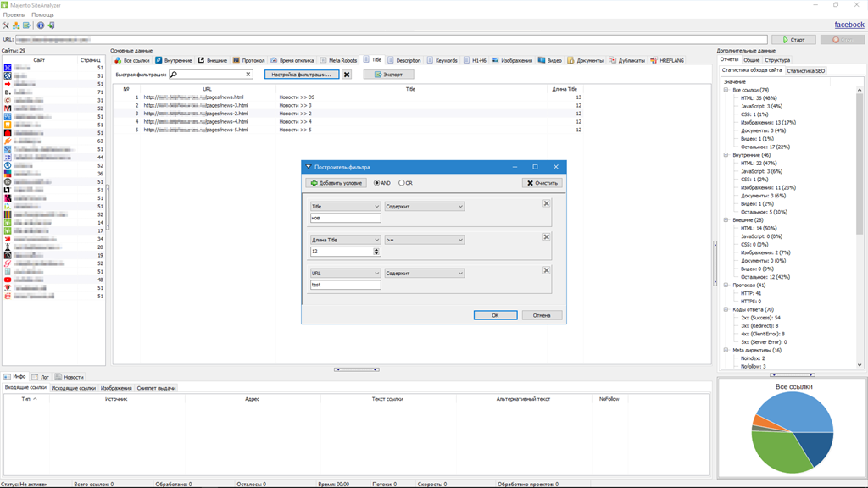
Task: Open the Проекты menu
Action: [x=14, y=14]
